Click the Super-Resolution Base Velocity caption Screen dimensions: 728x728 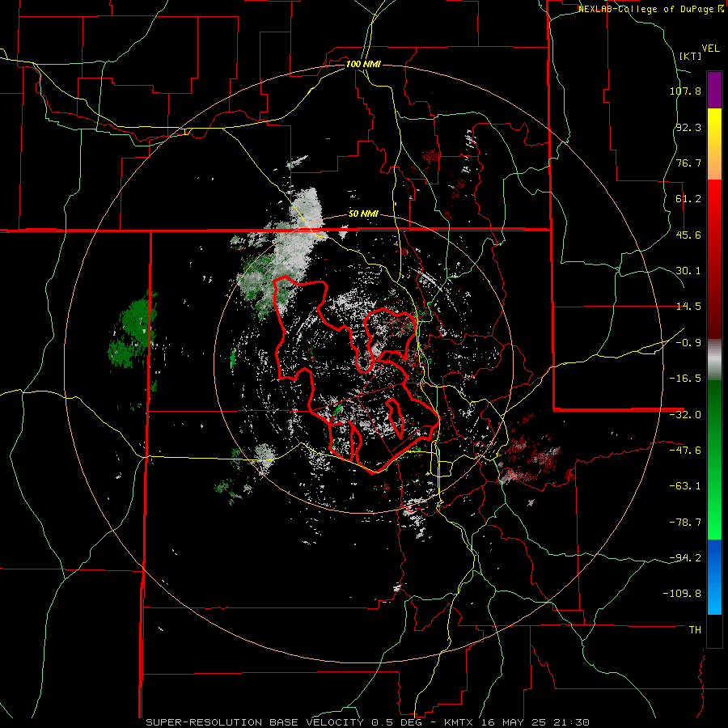pyautogui.click(x=367, y=722)
